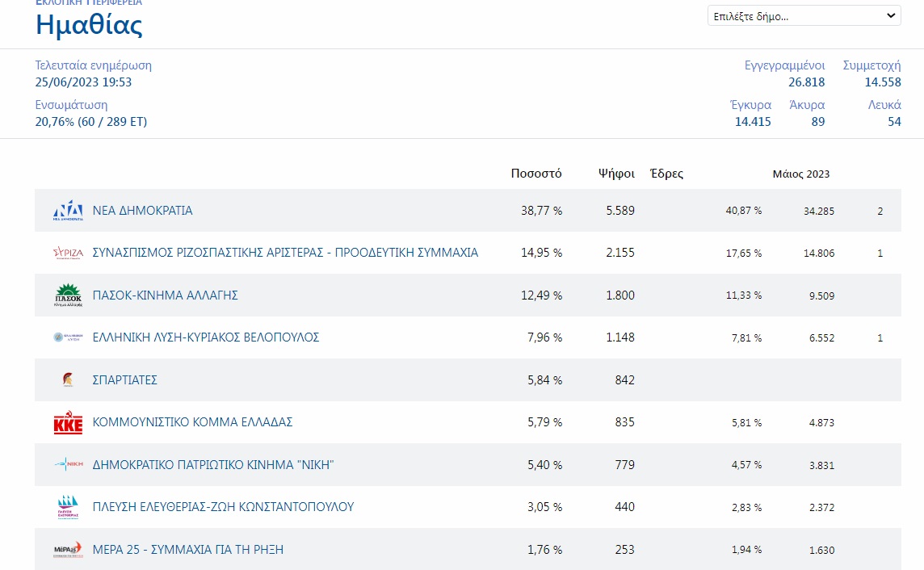Click the red KKE party logo
This screenshot has width=924, height=570.
68,422
